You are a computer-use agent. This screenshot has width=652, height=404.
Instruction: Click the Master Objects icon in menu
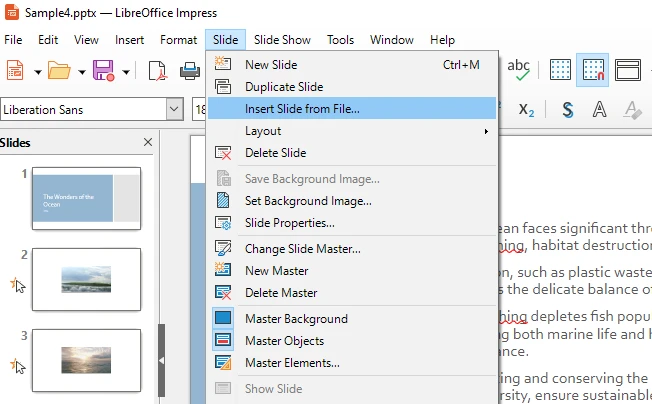pos(223,340)
